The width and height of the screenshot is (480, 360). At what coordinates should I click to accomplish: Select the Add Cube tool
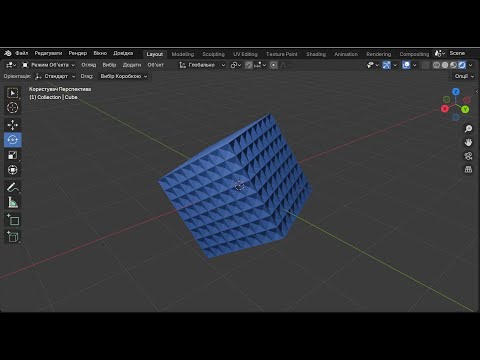tap(13, 220)
